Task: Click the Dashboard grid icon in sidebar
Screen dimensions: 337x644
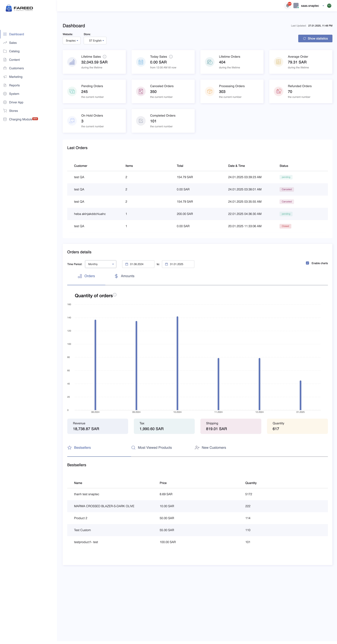Action: click(5, 34)
